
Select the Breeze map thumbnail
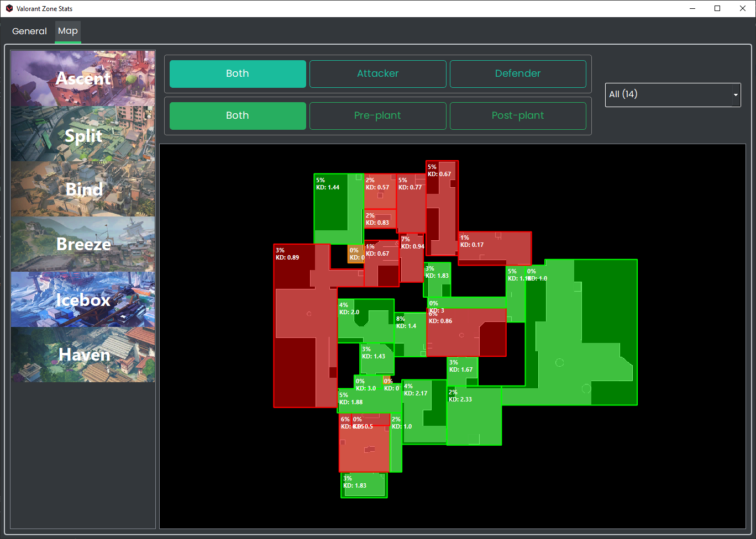click(x=83, y=244)
